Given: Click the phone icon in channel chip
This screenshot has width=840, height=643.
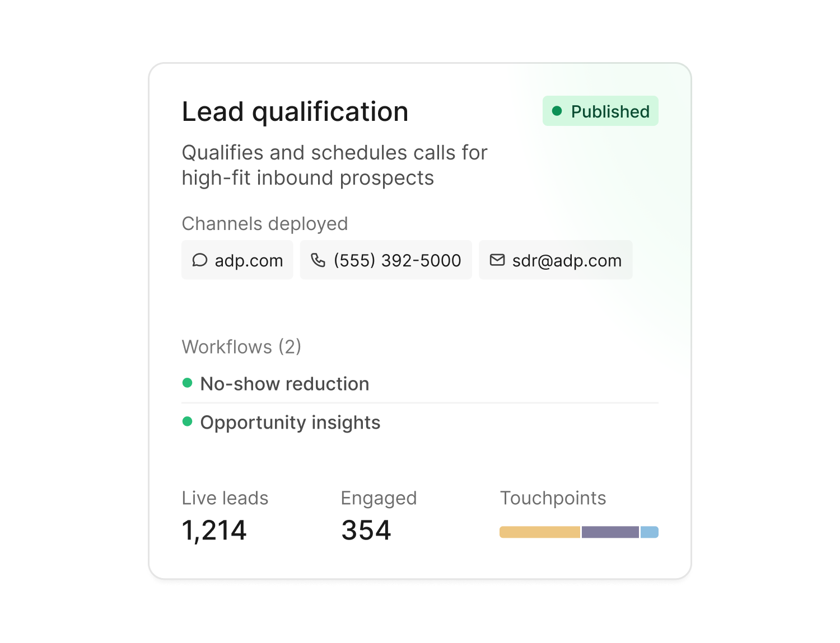Looking at the screenshot, I should (x=318, y=260).
